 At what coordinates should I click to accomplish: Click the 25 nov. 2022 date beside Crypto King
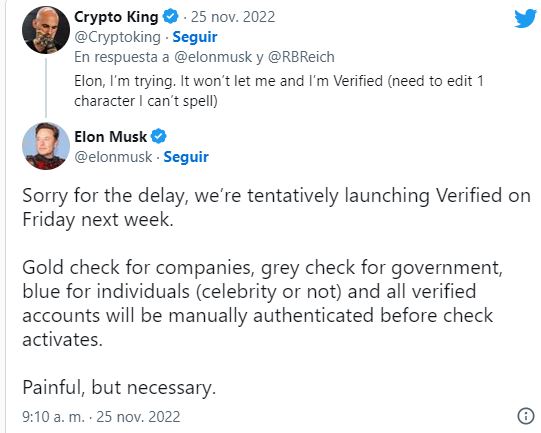(x=233, y=17)
